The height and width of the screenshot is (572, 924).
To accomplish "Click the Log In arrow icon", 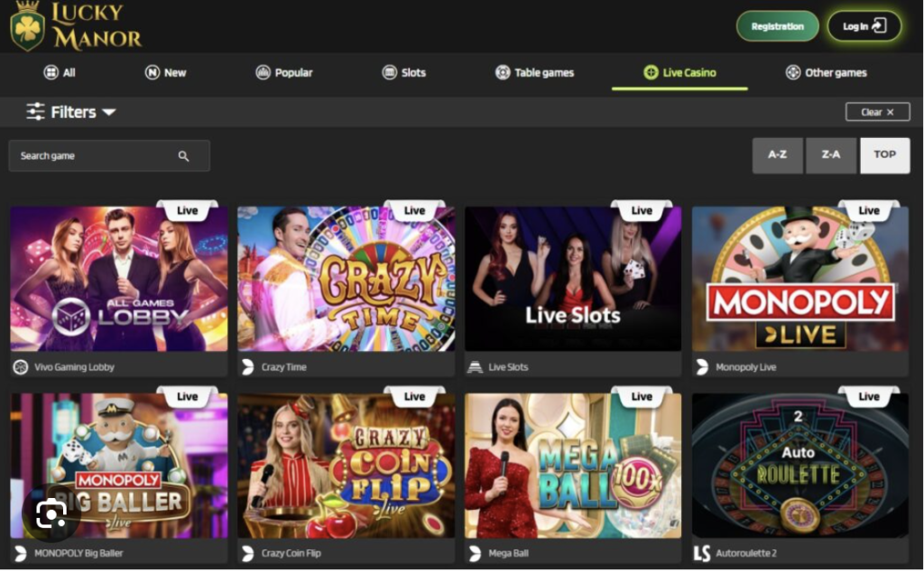I will pos(879,26).
